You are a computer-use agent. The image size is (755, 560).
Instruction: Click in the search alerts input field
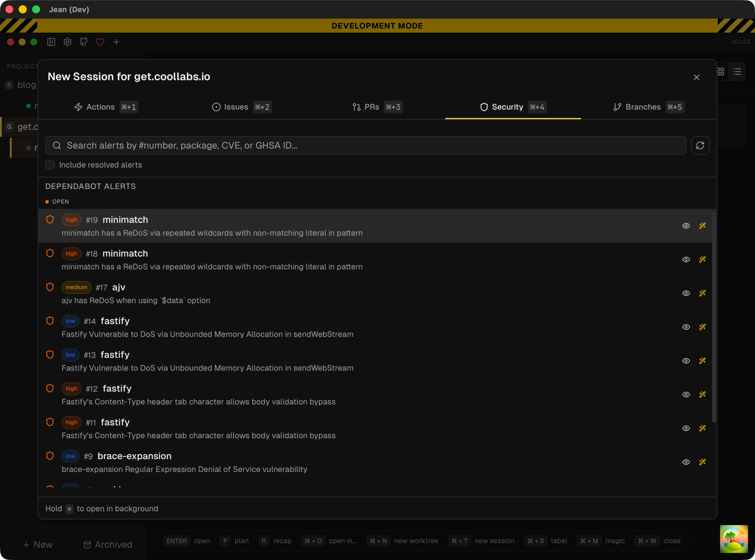click(366, 146)
